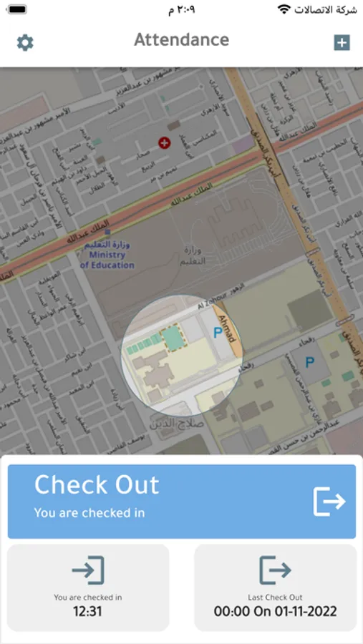The width and height of the screenshot is (363, 644).
Task: Tap the parking P icon inside circle
Action: pyautogui.click(x=218, y=333)
